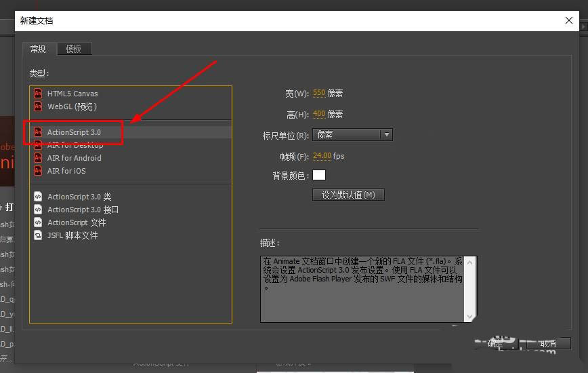
Task: Click the description scrollbar up arrow
Action: click(x=470, y=262)
